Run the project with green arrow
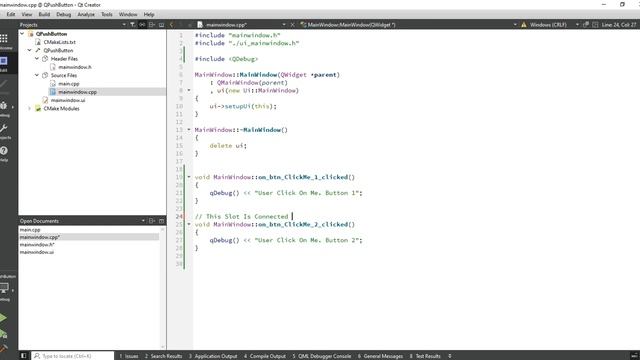640x360 pixels. pos(3,318)
